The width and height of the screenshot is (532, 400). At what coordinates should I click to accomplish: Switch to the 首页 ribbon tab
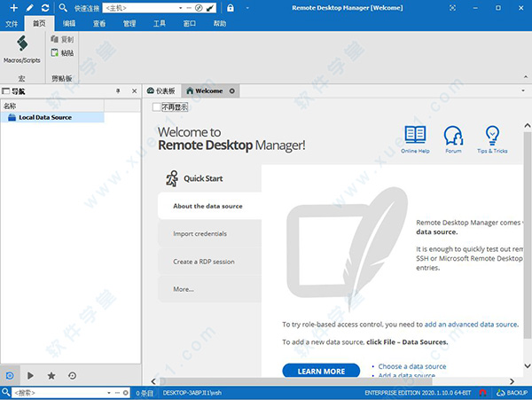tap(39, 23)
